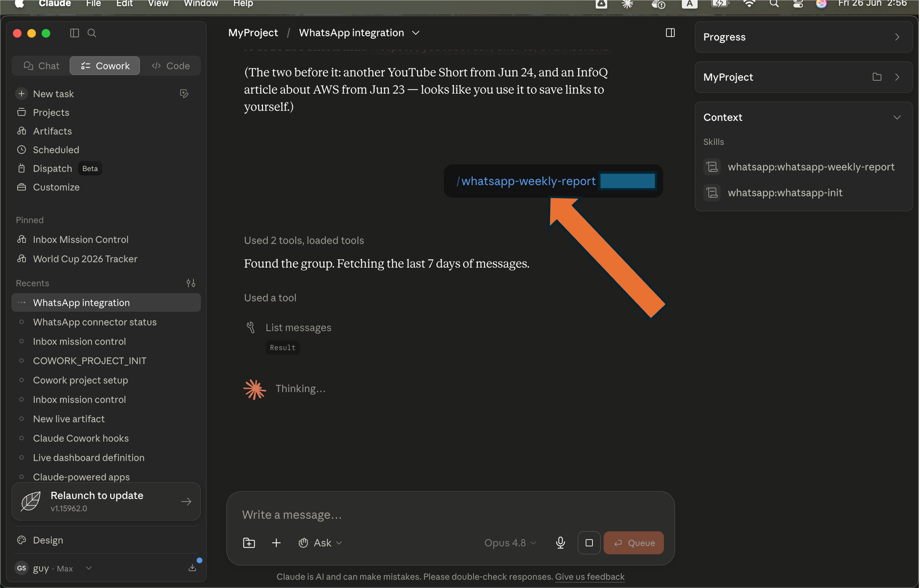Open Spotlight search in macOS menu bar
The width and height of the screenshot is (920, 588).
click(x=775, y=4)
